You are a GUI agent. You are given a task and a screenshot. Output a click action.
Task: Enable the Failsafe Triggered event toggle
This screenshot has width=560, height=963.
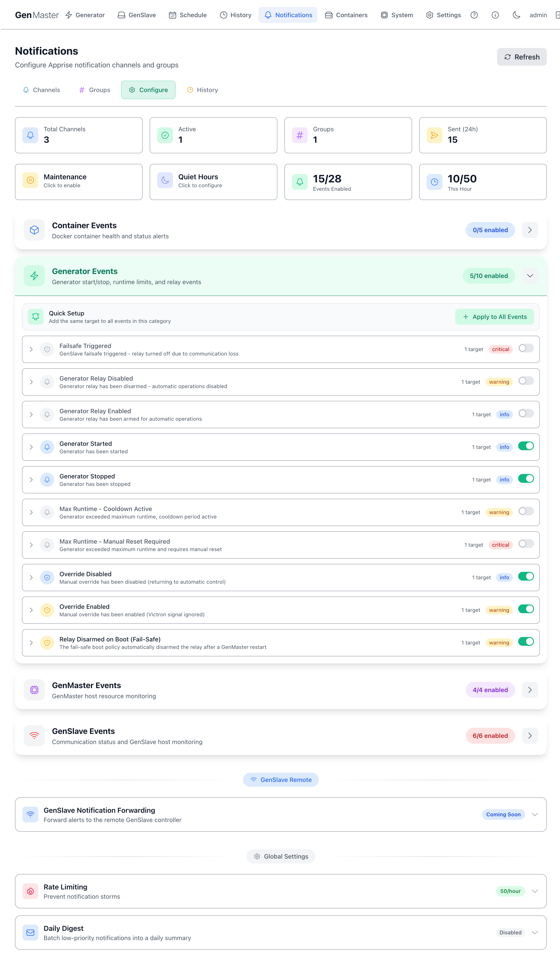click(x=526, y=348)
